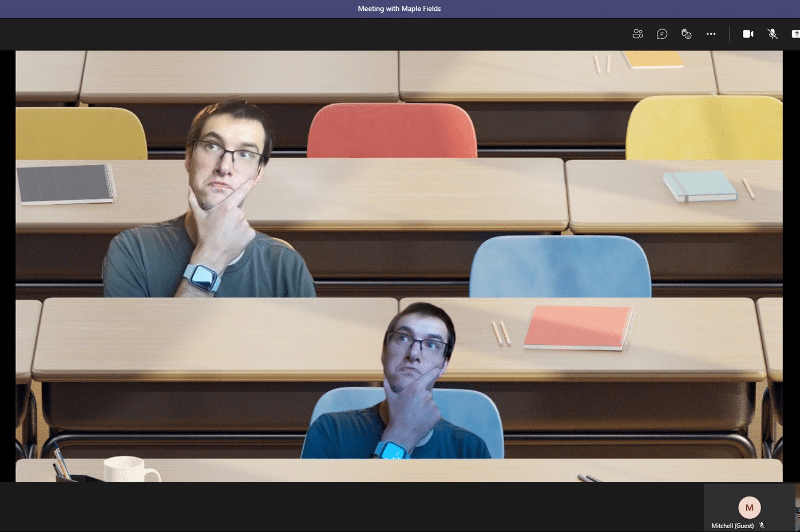Click the red chair in the video
The image size is (800, 532).
click(x=392, y=132)
